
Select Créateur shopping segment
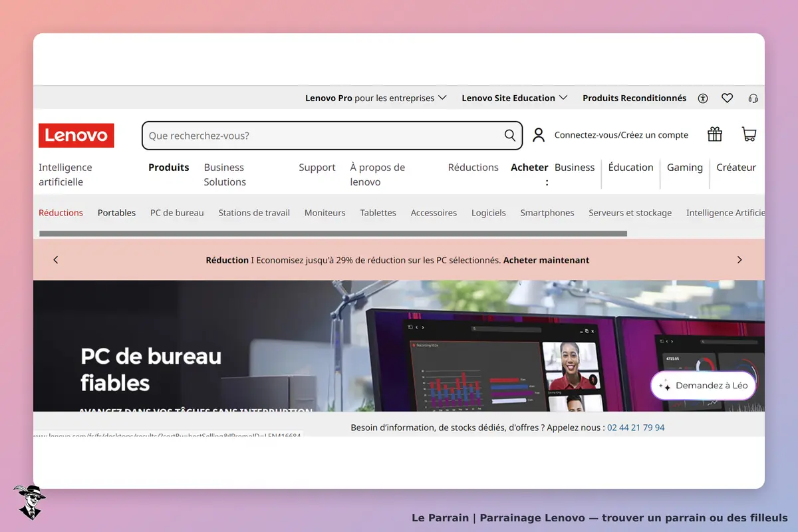click(736, 168)
